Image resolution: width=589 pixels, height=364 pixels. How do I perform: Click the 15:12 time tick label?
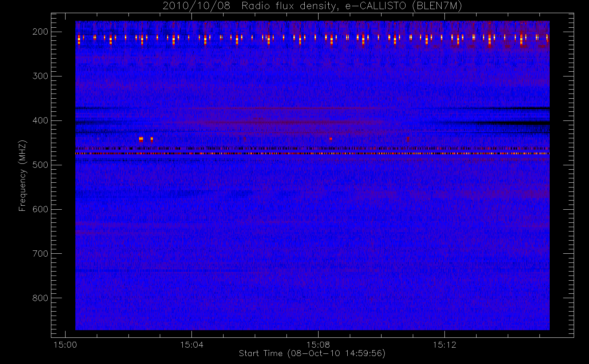[x=444, y=345]
